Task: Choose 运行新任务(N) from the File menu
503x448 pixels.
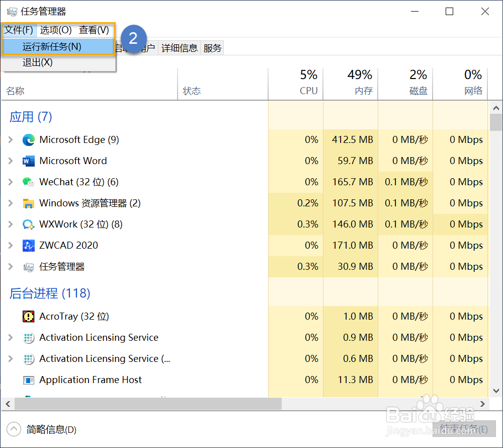Action: click(x=58, y=47)
